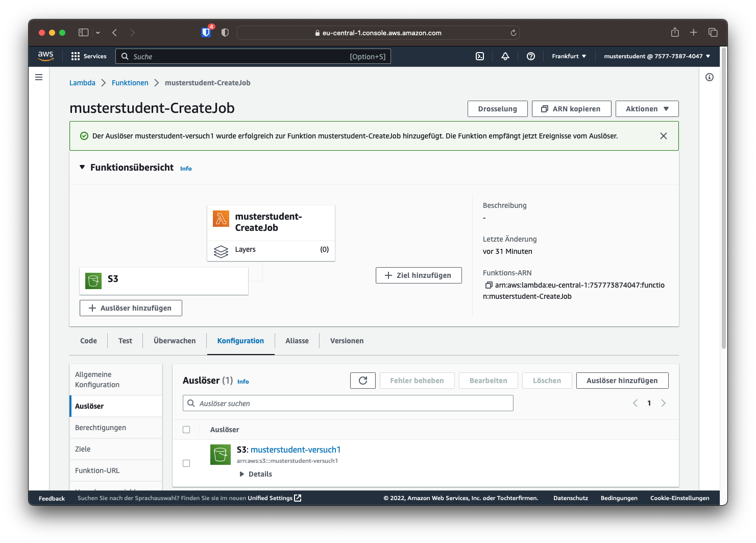Refresh the Auslöser trigger list

point(363,381)
